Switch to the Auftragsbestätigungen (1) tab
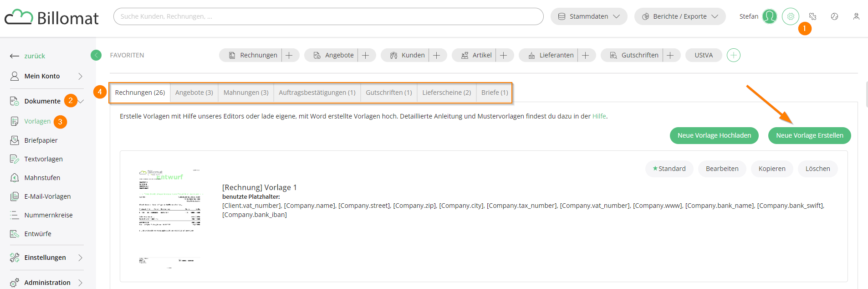868x289 pixels. 317,93
